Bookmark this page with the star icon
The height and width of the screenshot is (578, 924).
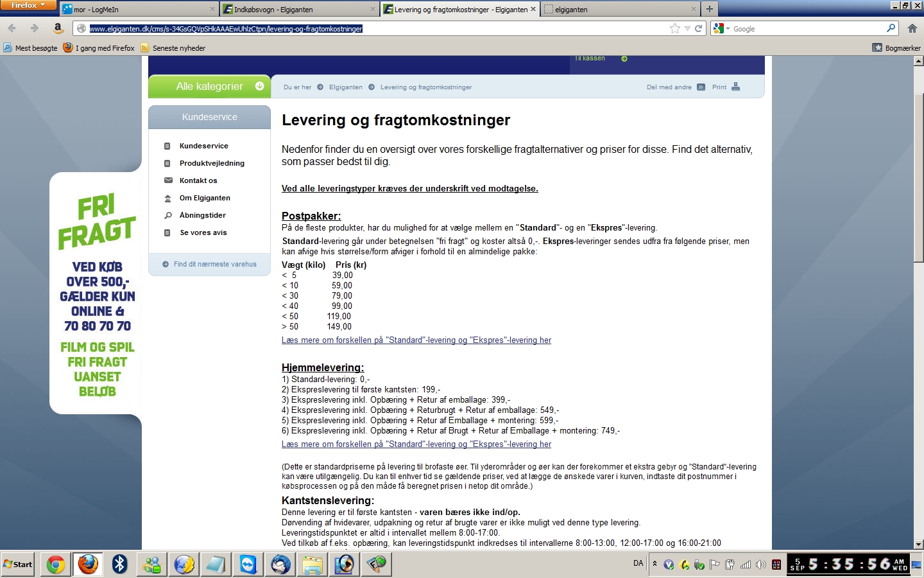coord(674,28)
